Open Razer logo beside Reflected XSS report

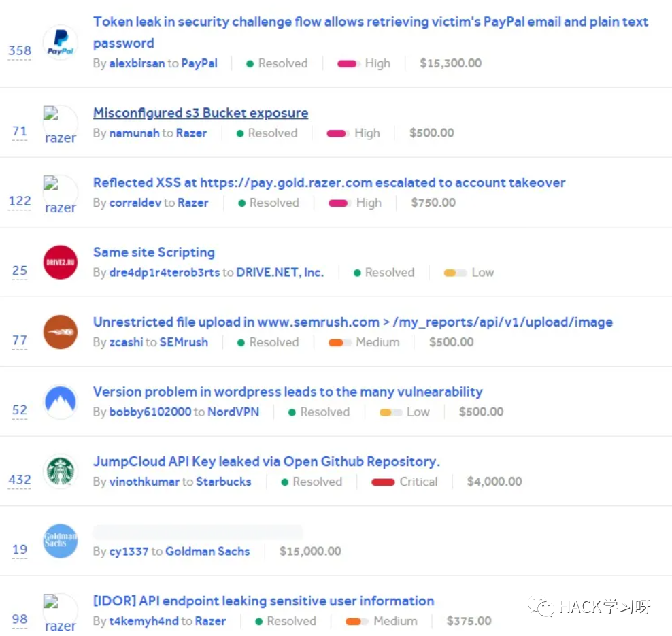tap(61, 194)
